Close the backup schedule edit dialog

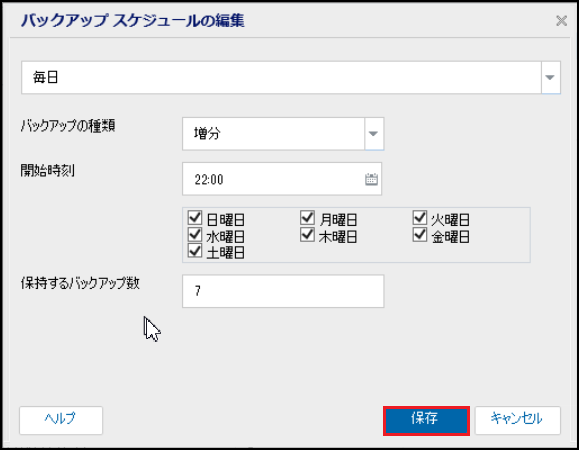[561, 21]
